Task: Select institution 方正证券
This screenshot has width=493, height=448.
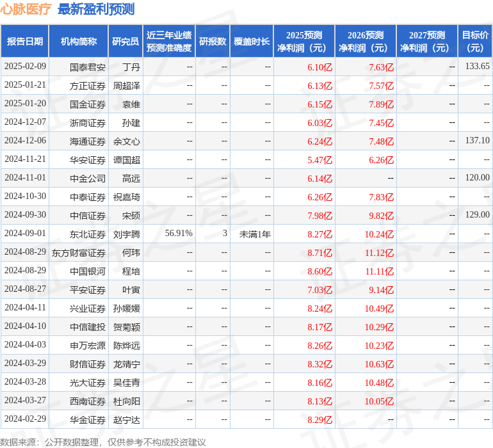Action: click(88, 86)
